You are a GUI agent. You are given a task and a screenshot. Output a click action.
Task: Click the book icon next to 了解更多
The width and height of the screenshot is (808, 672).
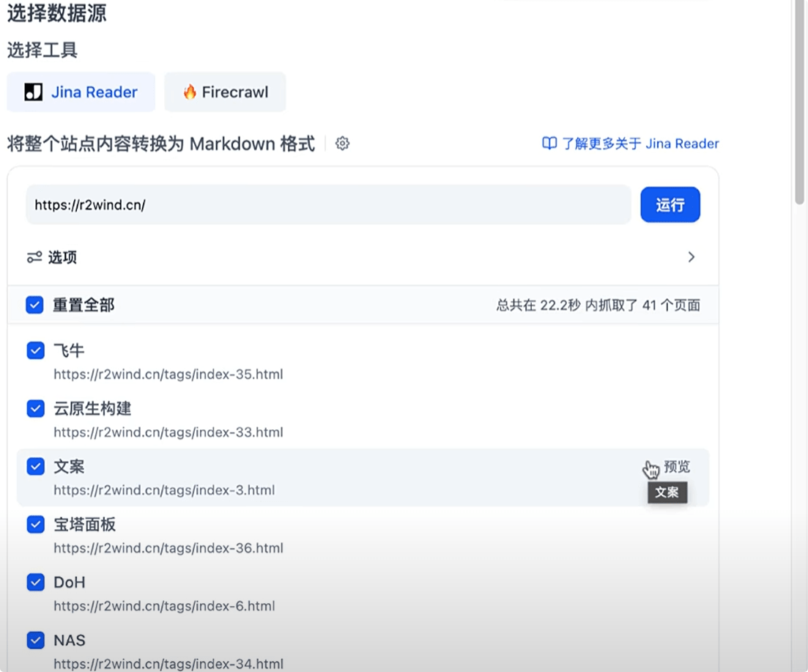(x=549, y=144)
